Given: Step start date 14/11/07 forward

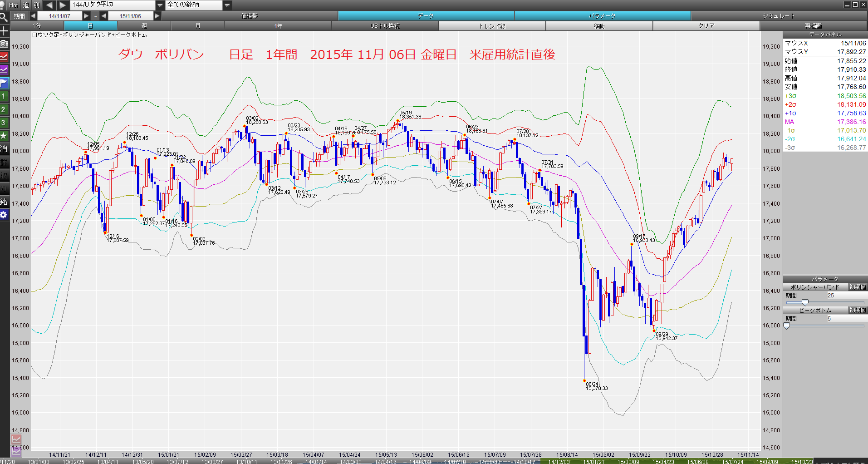Looking at the screenshot, I should click(x=86, y=16).
